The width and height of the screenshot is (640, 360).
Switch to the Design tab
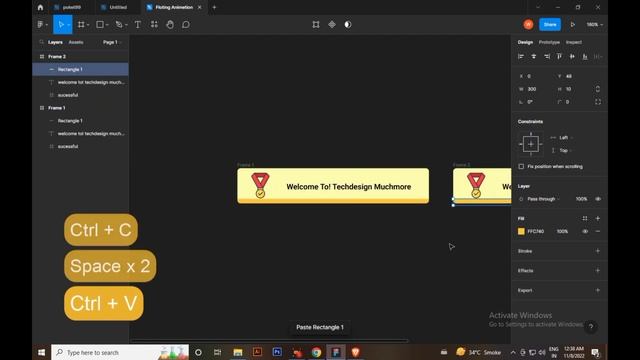pos(525,42)
